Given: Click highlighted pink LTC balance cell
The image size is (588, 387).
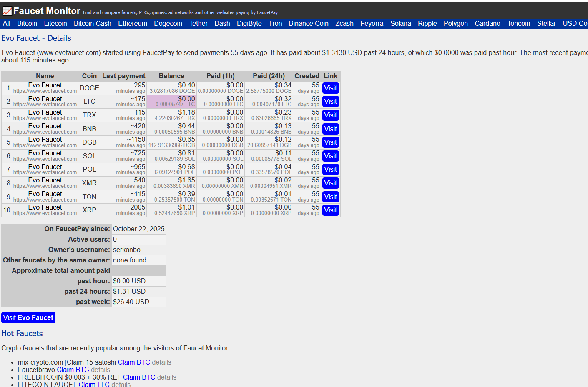Looking at the screenshot, I should click(x=171, y=102).
